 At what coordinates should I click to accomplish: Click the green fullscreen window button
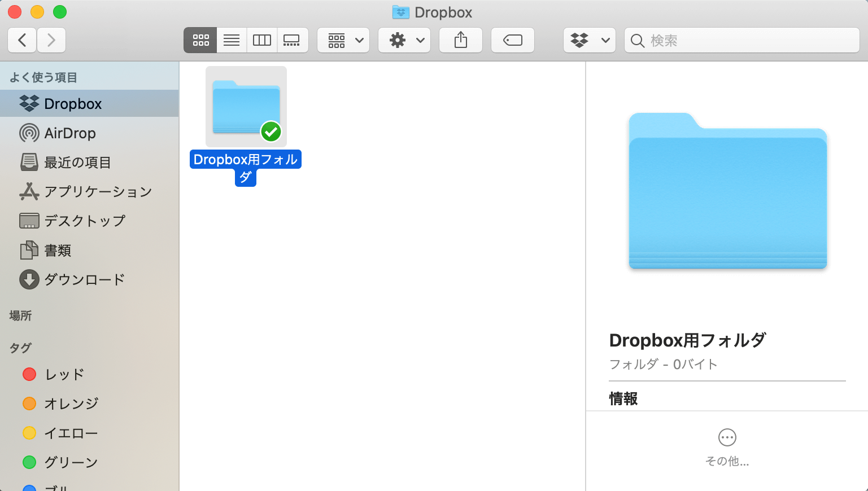[x=60, y=12]
